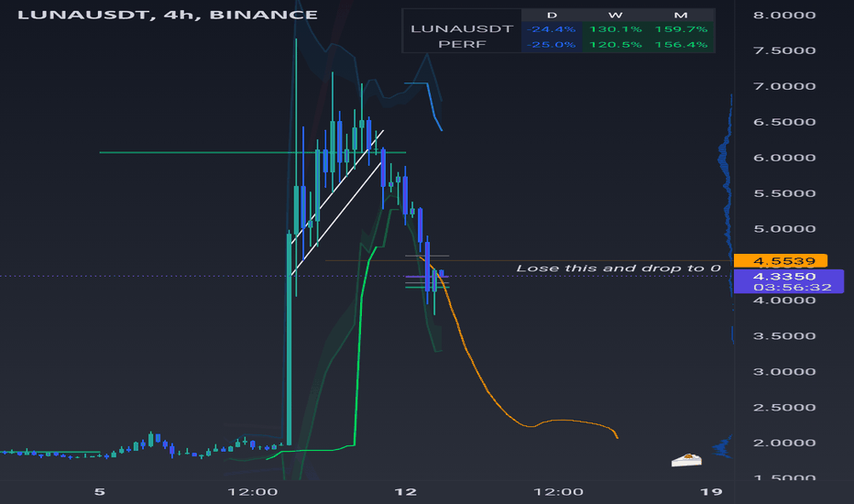The height and width of the screenshot is (504, 854).
Task: Click the PERF row label in table
Action: tap(462, 44)
